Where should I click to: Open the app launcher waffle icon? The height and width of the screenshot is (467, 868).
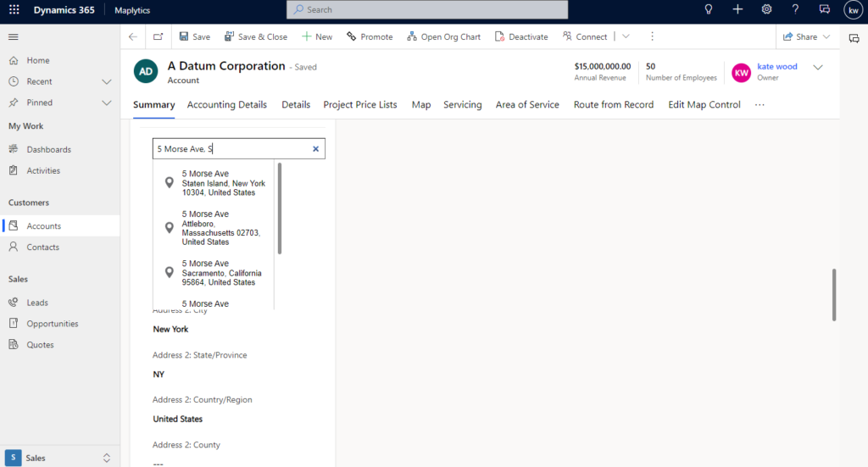14,9
